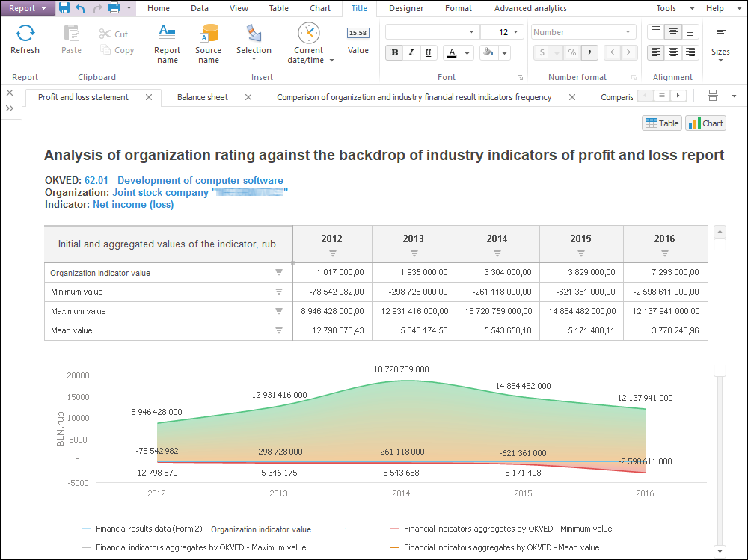Click the fill color bucket icon
This screenshot has width=748, height=560.
click(x=488, y=53)
